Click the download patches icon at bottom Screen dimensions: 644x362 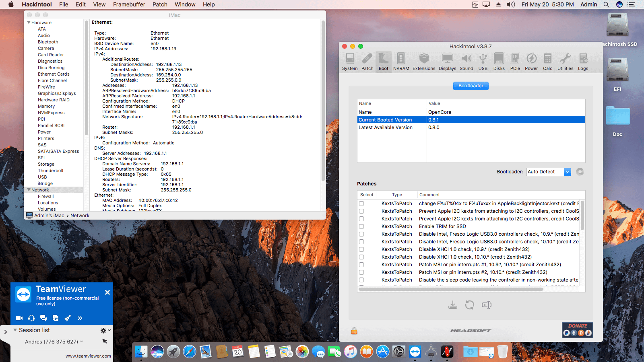click(452, 305)
